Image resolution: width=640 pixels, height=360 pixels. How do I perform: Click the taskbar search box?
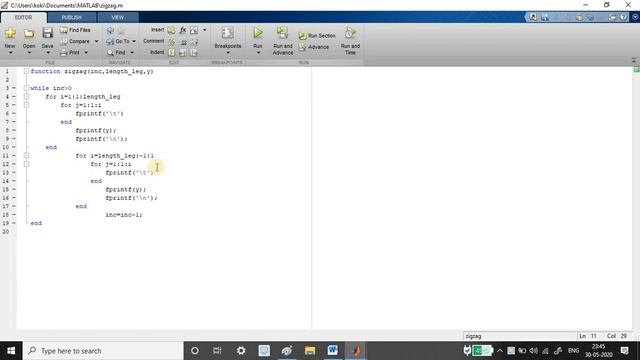coord(103,351)
